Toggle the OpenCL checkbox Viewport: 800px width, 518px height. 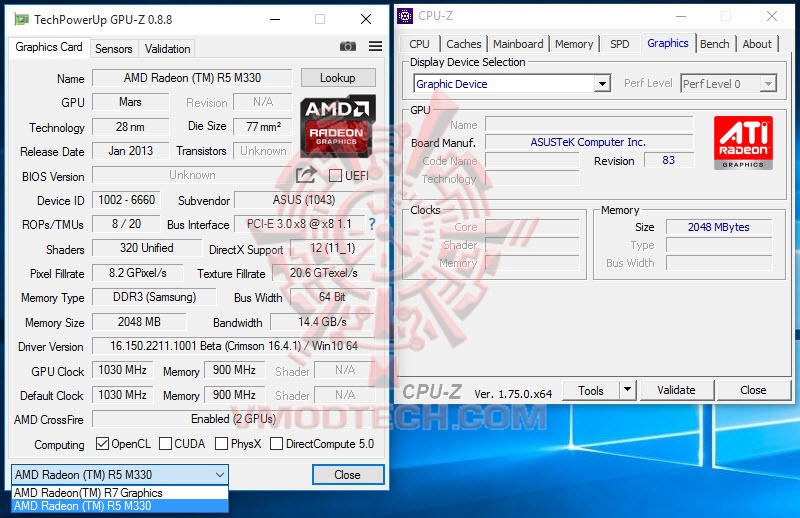(103, 443)
